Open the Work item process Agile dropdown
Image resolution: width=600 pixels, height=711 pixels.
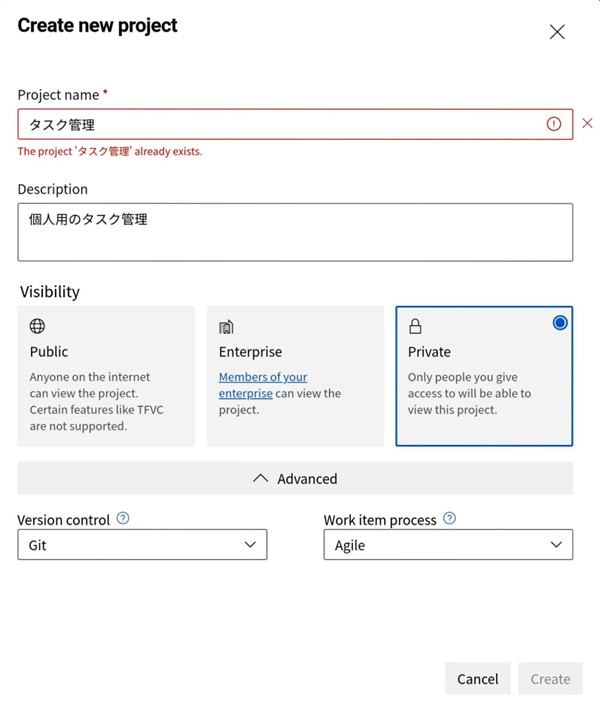pos(448,545)
